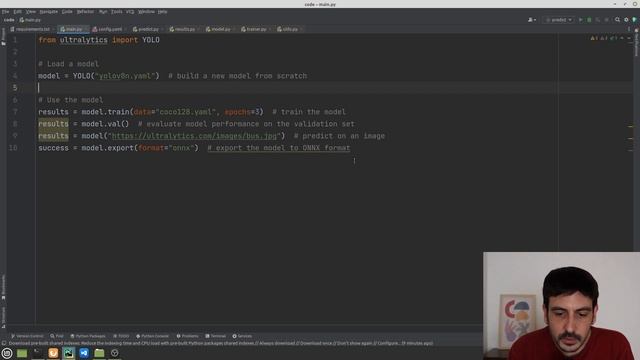640x360 pixels.
Task: Open the Structure tool window
Action: 3,317
